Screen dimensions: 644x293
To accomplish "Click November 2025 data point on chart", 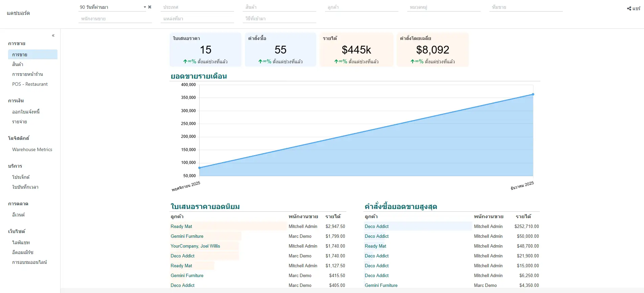I will click(200, 168).
